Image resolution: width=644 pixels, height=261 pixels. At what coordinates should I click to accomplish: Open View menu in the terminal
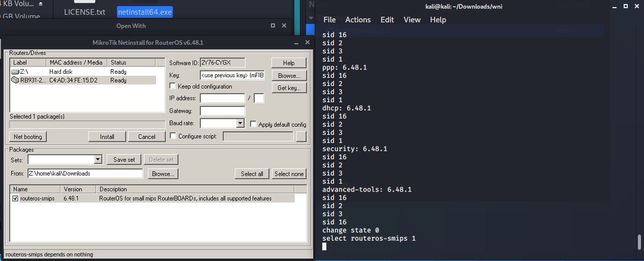(x=412, y=19)
